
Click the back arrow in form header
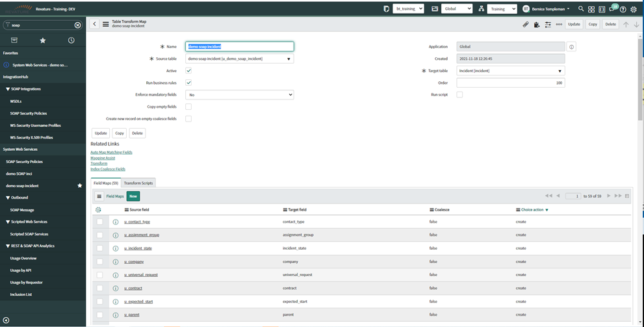(94, 24)
